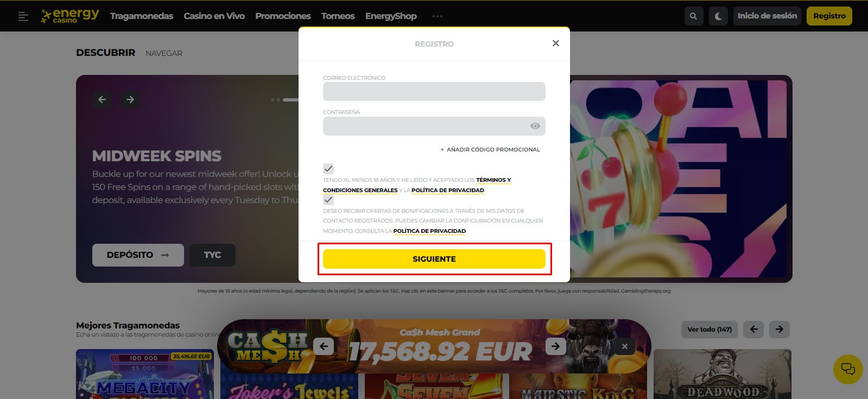Show password with the eye icon
The image size is (868, 399).
tap(535, 126)
